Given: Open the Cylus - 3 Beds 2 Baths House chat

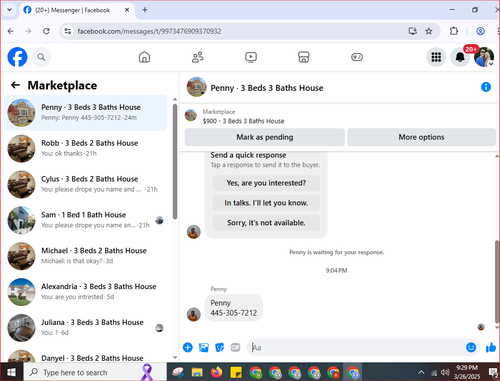Looking at the screenshot, I should tap(86, 184).
